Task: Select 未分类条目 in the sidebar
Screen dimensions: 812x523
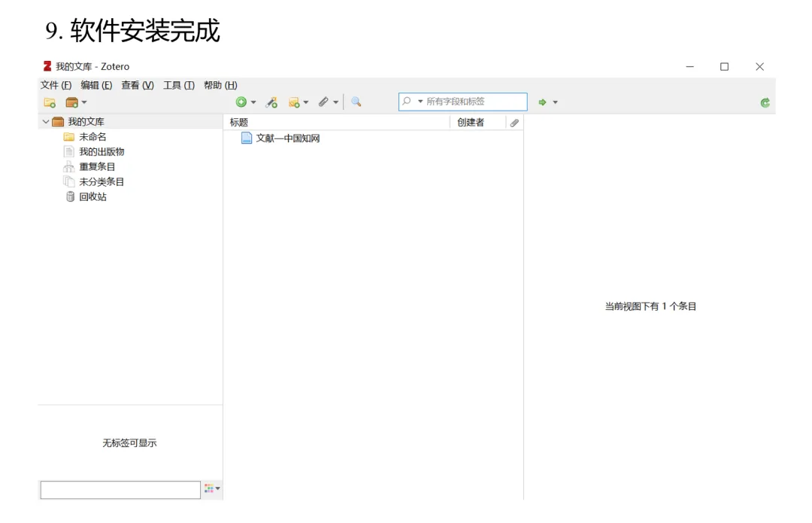Action: [x=101, y=182]
